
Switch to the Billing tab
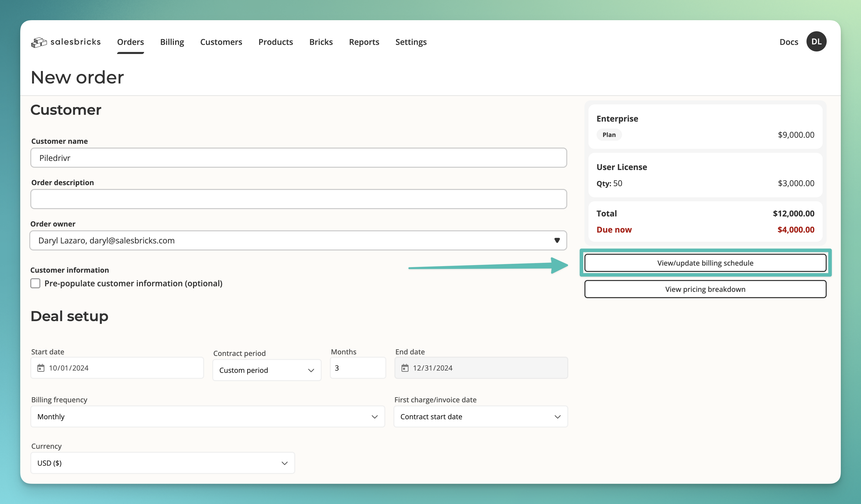[x=172, y=42]
